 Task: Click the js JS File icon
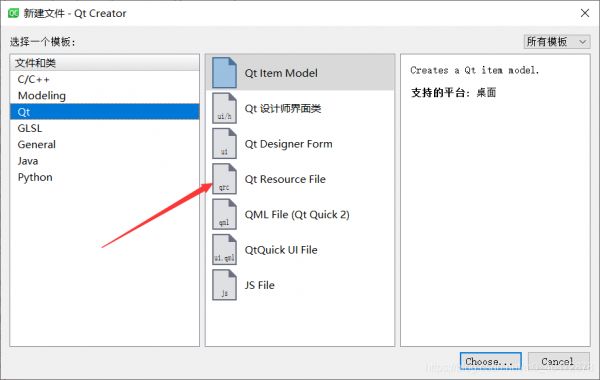[224, 285]
